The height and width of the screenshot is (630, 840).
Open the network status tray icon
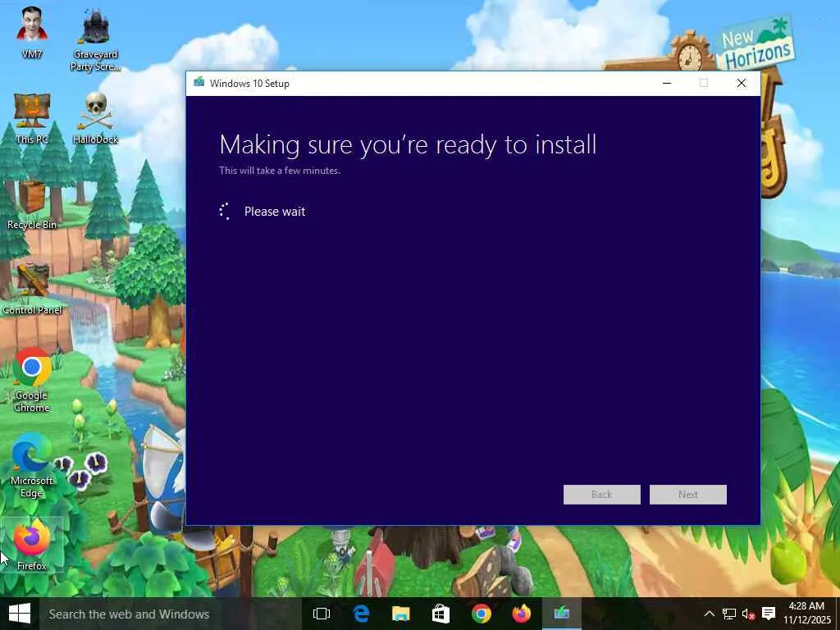728,614
